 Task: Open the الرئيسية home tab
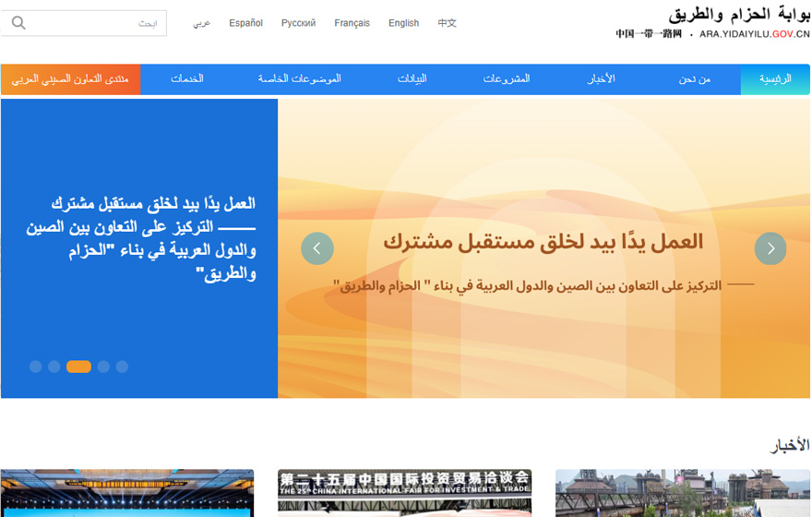pos(775,79)
